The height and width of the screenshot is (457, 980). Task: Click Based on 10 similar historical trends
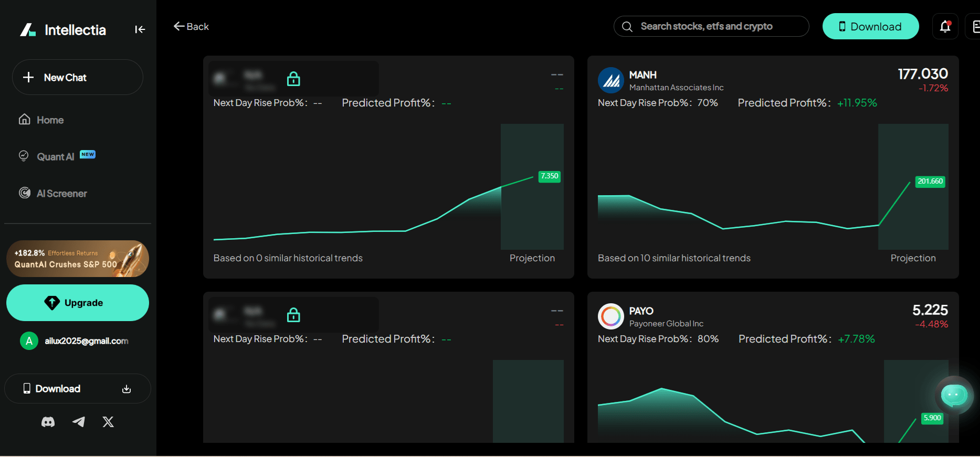tap(674, 258)
